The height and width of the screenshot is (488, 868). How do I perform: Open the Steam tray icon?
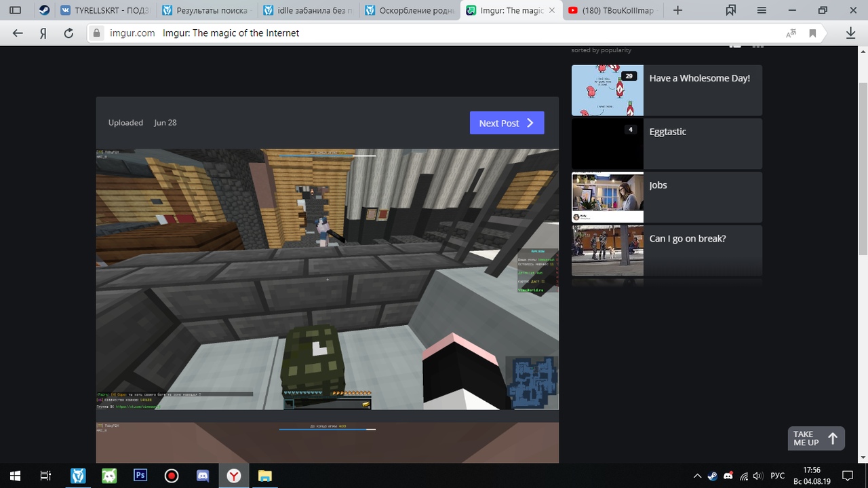point(713,476)
